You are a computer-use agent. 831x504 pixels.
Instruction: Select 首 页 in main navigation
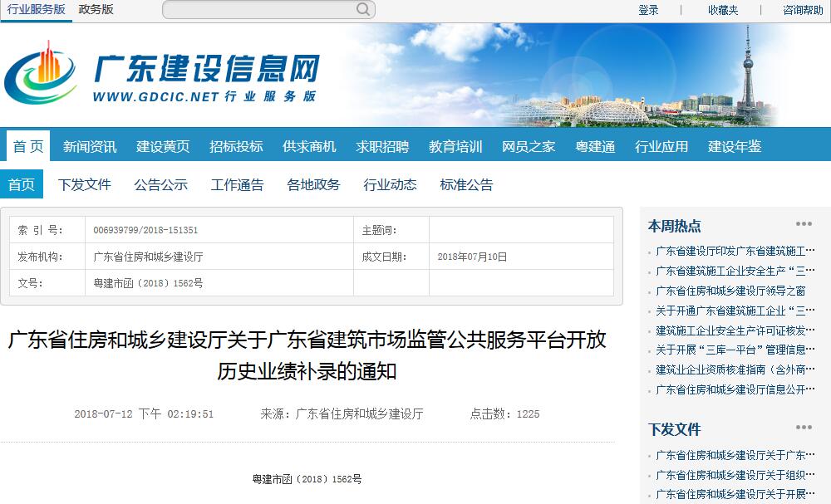point(28,146)
